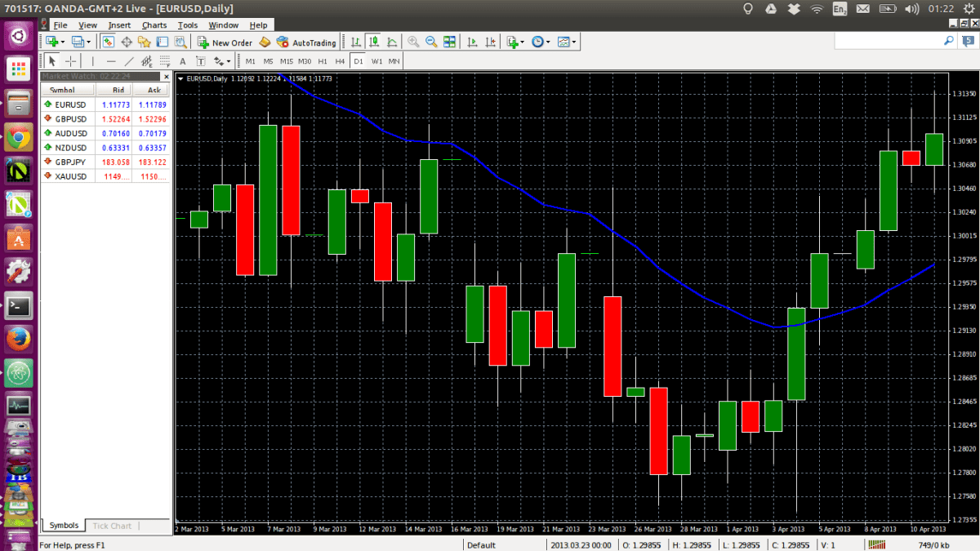Enable chart Auto Scroll
This screenshot has height=551, width=980.
474,41
